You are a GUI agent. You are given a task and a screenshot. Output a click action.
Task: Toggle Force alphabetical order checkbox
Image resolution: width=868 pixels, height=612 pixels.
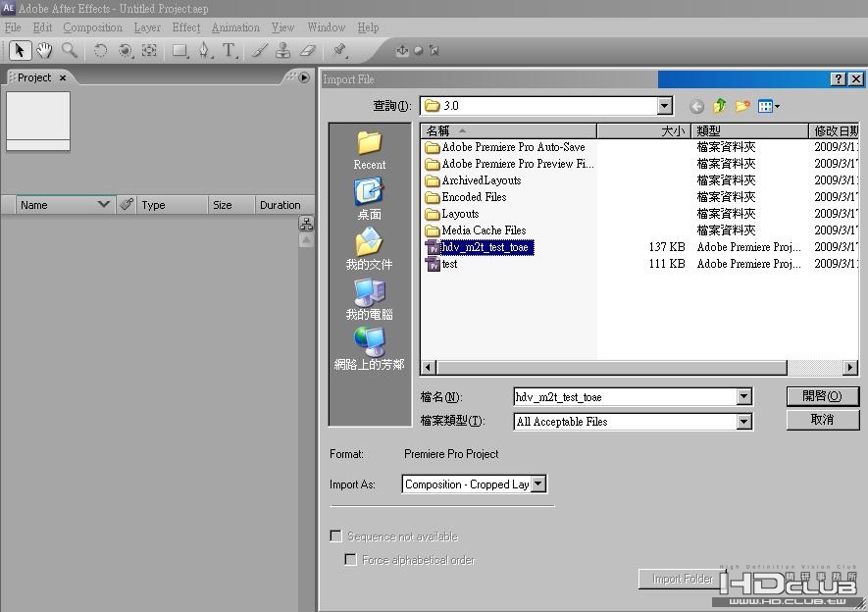pyautogui.click(x=350, y=559)
